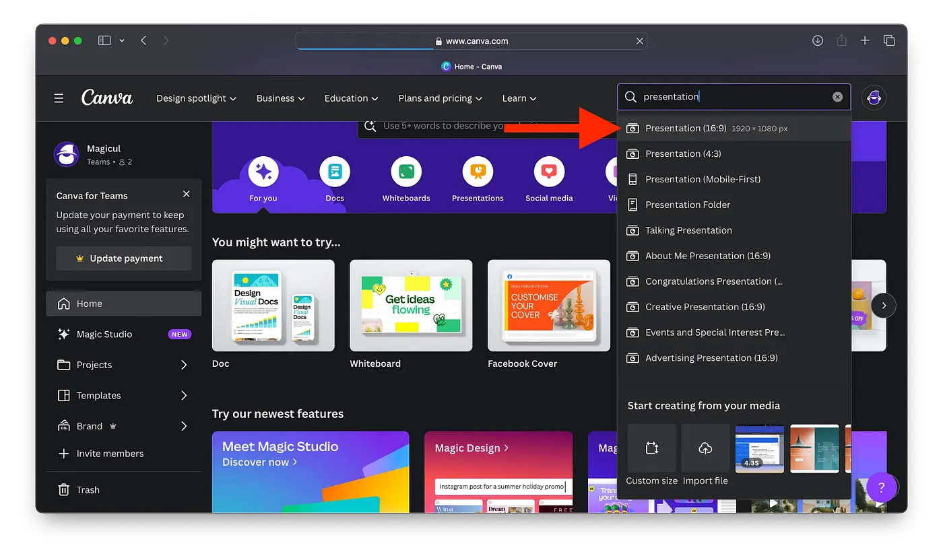Click the Import file button
Screen dimensions: 943x560
click(705, 448)
